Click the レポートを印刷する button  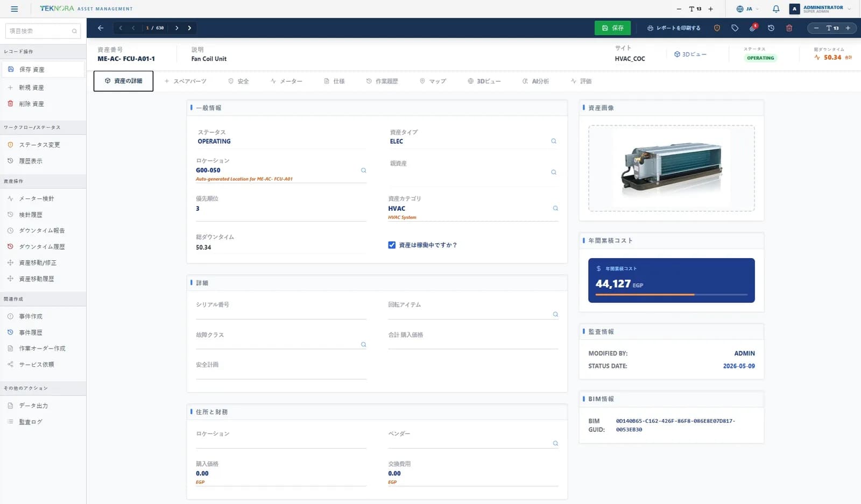pos(674,28)
